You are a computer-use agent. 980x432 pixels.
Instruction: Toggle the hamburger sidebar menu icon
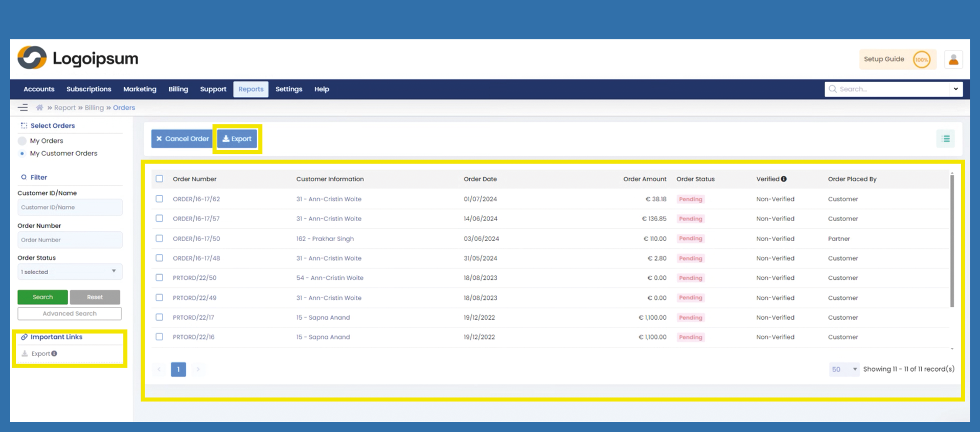[x=23, y=108]
